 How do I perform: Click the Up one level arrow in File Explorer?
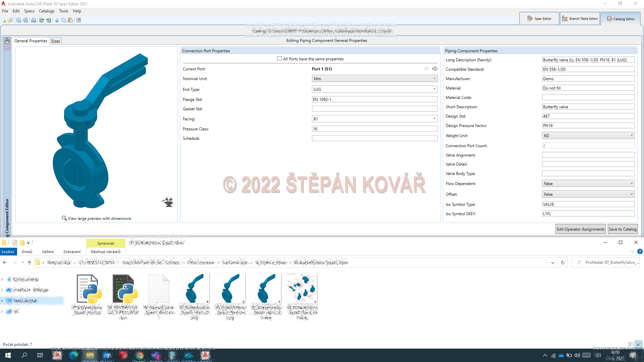tap(30, 262)
